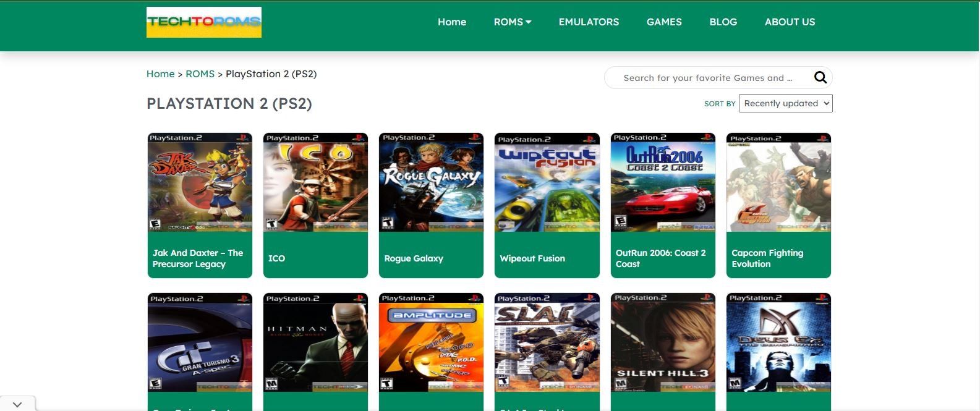Click the Jak And Daxter Precursor Legacy title
This screenshot has width=980, height=411.
[x=198, y=258]
